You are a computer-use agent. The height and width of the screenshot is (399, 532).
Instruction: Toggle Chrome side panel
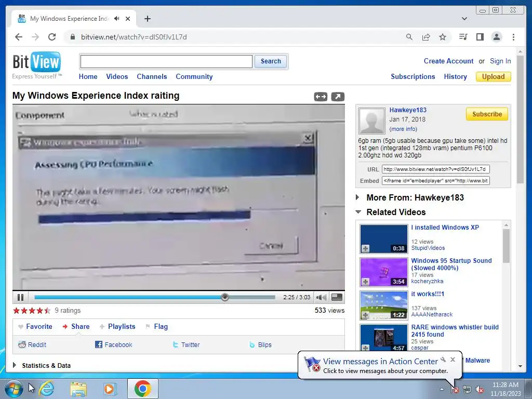(x=480, y=37)
